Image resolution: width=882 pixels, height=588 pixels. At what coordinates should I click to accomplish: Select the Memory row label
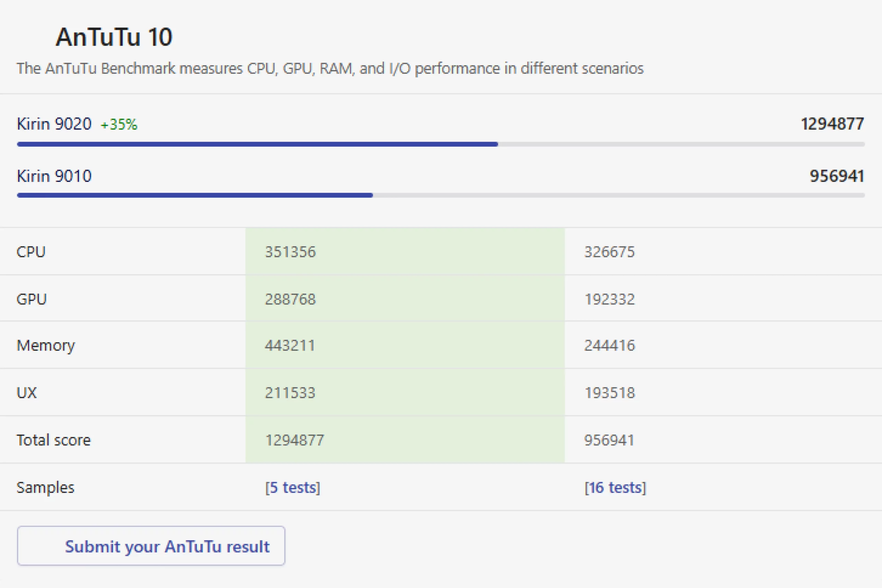click(46, 345)
